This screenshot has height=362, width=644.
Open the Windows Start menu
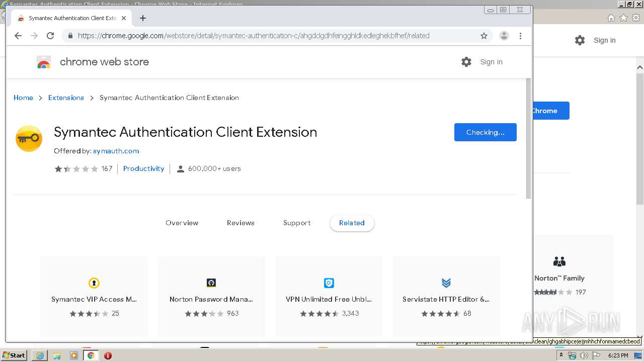click(x=14, y=355)
